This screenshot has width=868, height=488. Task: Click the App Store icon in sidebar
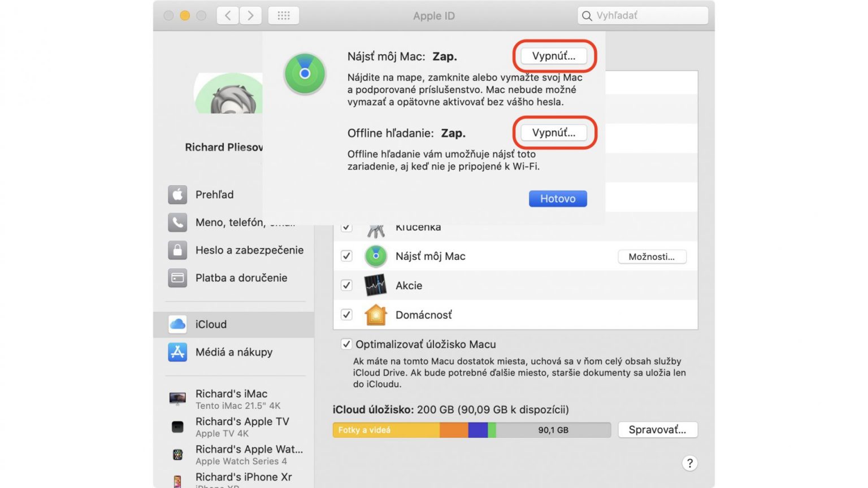[177, 352]
